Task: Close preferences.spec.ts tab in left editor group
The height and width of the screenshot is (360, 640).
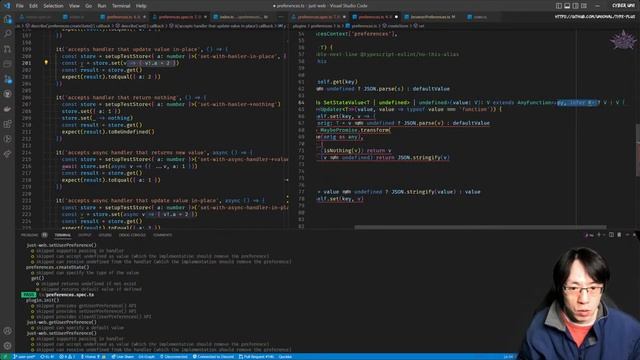Action: 205,17
